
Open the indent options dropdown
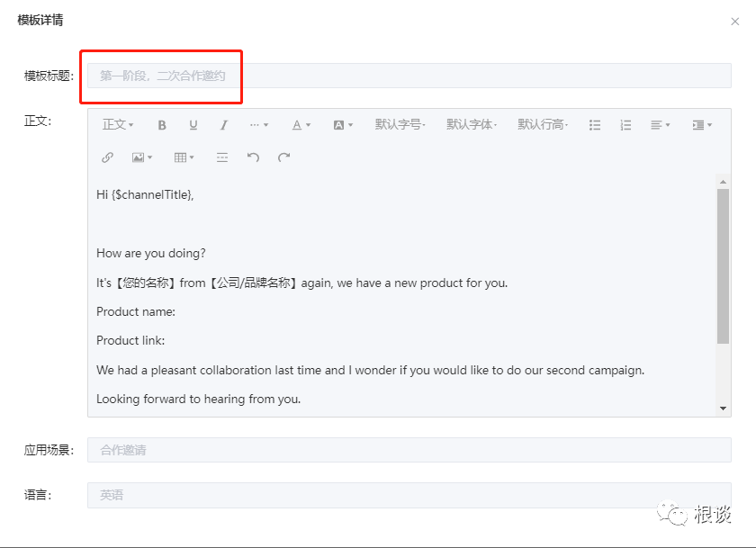(x=702, y=125)
